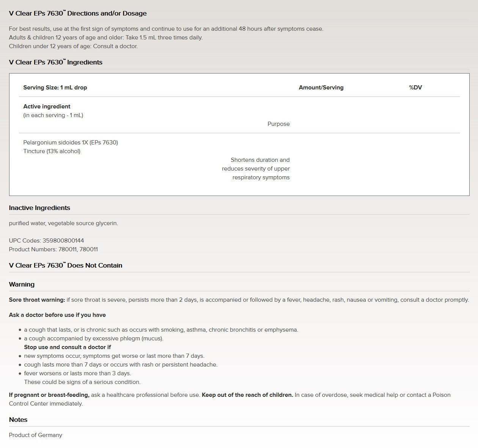Click the Sore throat warning bold text
Screen dimensions: 478x448
pyautogui.click(x=37, y=300)
